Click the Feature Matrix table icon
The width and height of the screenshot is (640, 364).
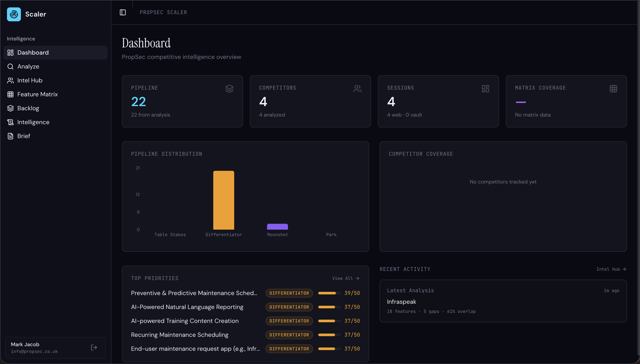pyautogui.click(x=10, y=94)
